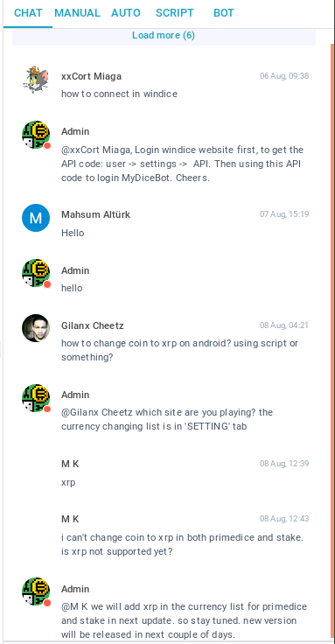Click xxCort Miaga username

point(91,76)
